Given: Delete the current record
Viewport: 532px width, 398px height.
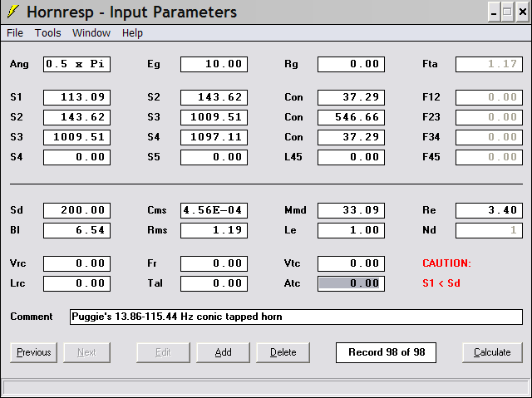Looking at the screenshot, I should [283, 352].
